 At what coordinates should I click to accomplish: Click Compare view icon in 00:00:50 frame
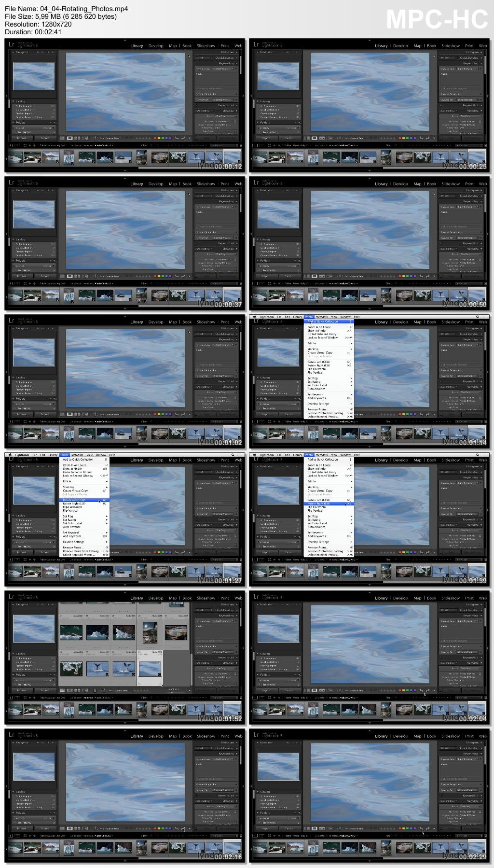click(x=322, y=276)
